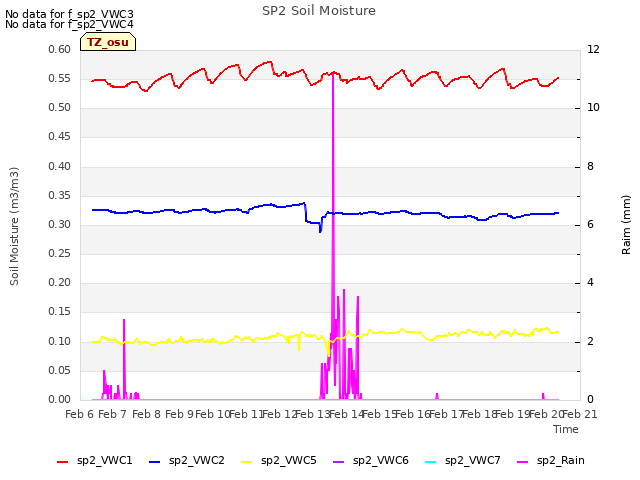The width and height of the screenshot is (640, 480).
Task: Click the Feb 21 date tick label
Action: [580, 414]
